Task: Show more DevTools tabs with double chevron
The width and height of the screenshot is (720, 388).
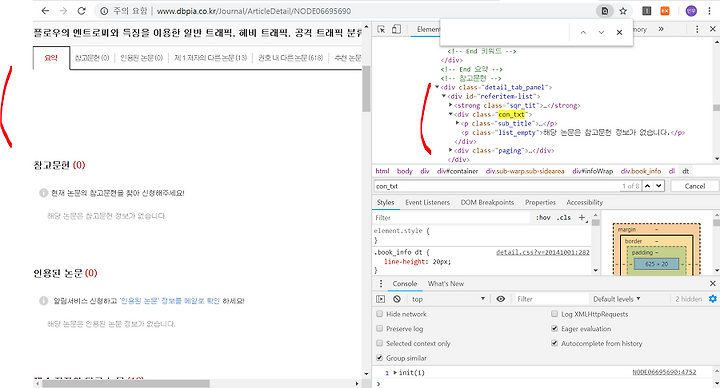Action: [x=661, y=29]
